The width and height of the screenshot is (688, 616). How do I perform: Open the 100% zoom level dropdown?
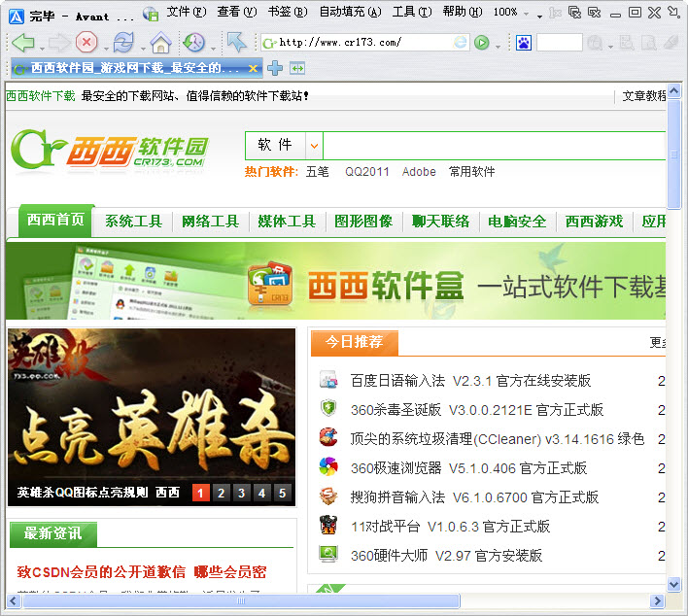click(527, 14)
